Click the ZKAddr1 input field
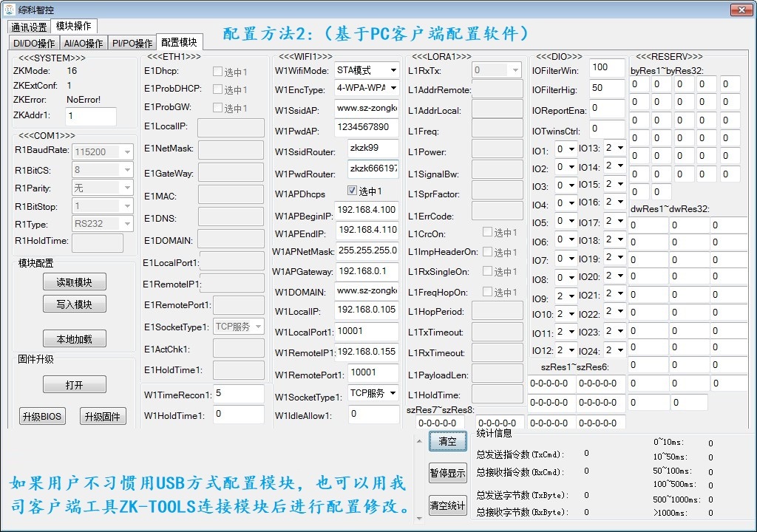 click(x=91, y=116)
